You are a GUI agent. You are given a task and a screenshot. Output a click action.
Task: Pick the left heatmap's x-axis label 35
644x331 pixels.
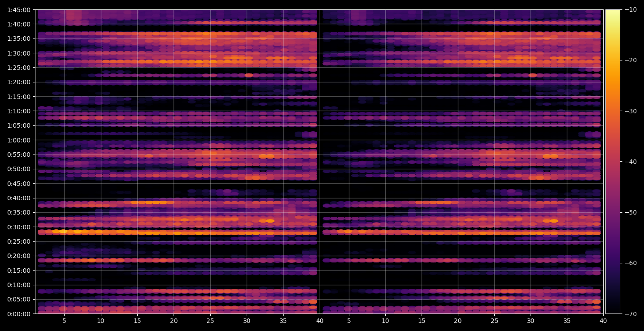coord(283,321)
